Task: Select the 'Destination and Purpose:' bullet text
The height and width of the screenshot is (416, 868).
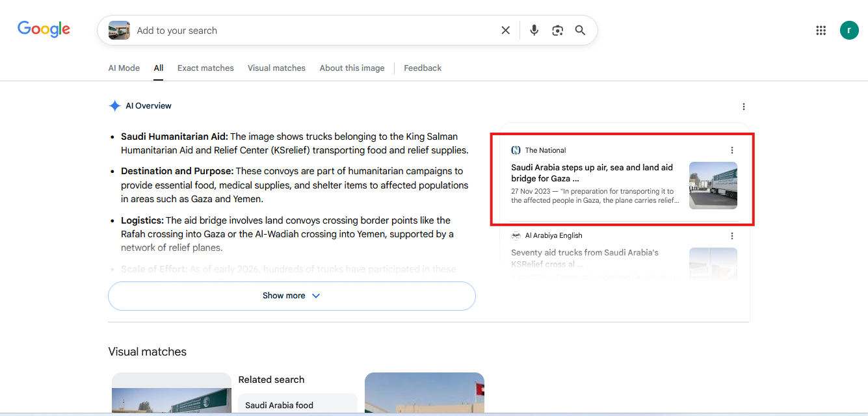Action: click(x=177, y=171)
